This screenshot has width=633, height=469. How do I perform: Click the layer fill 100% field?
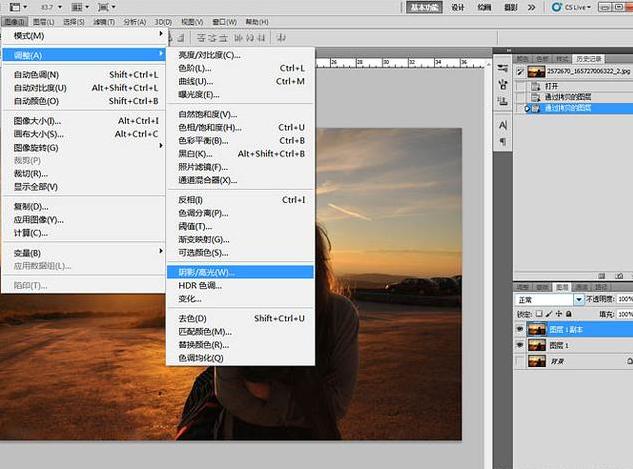point(625,314)
